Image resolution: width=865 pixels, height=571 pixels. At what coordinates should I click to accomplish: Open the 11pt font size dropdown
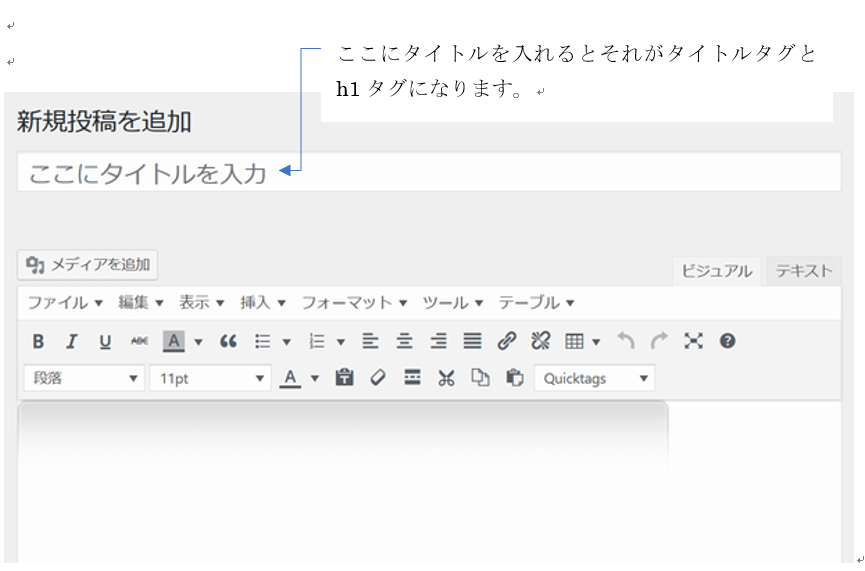pos(210,379)
